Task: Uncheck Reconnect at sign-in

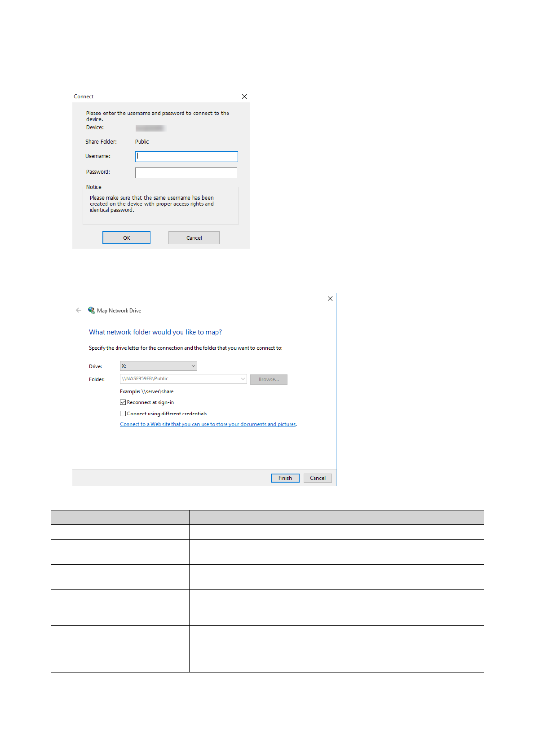Action: [x=123, y=402]
